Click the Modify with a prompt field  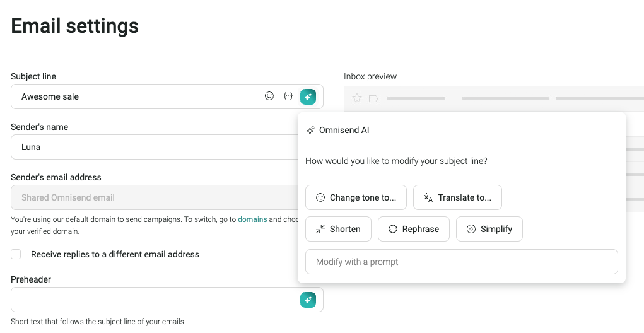(x=462, y=262)
